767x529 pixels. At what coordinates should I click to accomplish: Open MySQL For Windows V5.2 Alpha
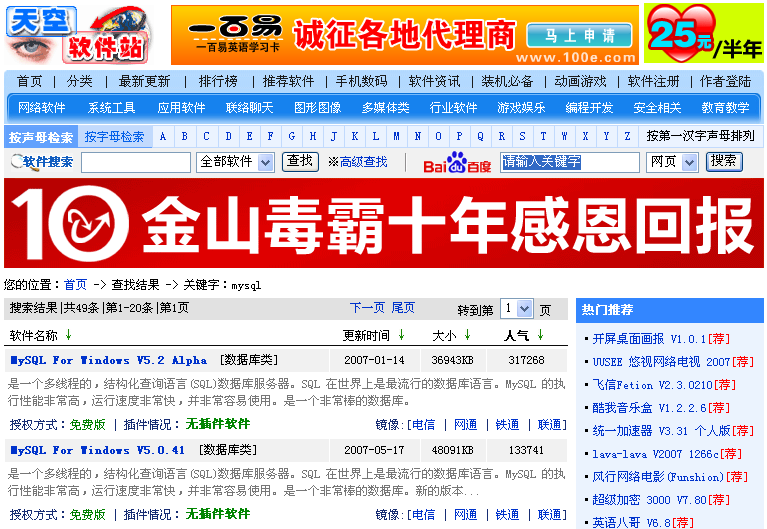[109, 360]
